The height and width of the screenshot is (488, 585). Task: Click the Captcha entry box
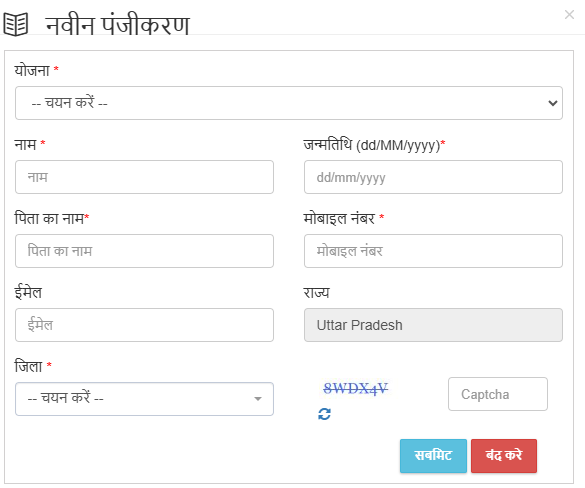point(498,394)
